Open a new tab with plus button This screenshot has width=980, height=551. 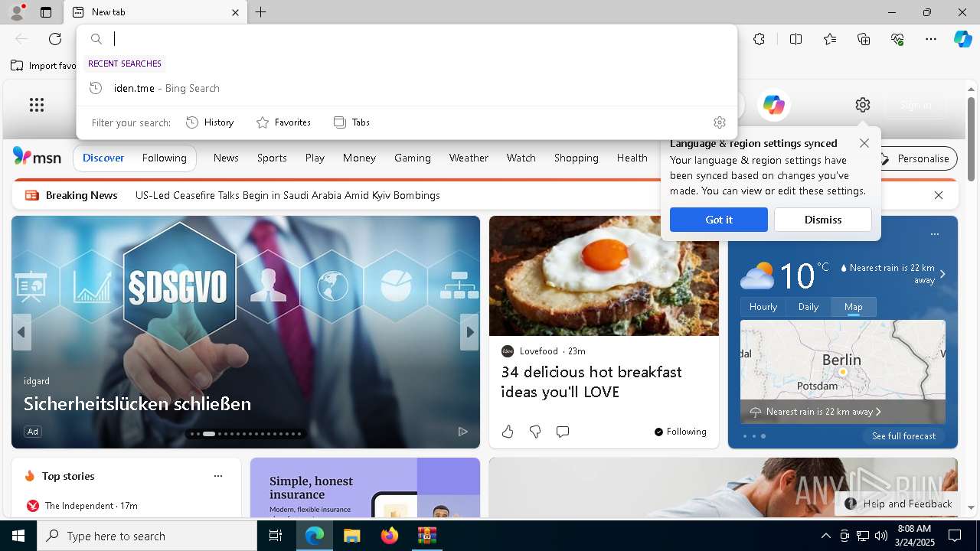261,12
